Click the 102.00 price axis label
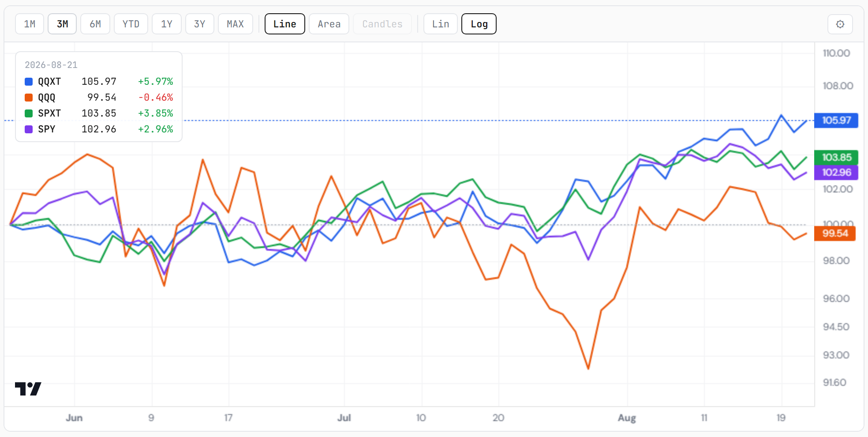The width and height of the screenshot is (868, 437). tap(838, 189)
